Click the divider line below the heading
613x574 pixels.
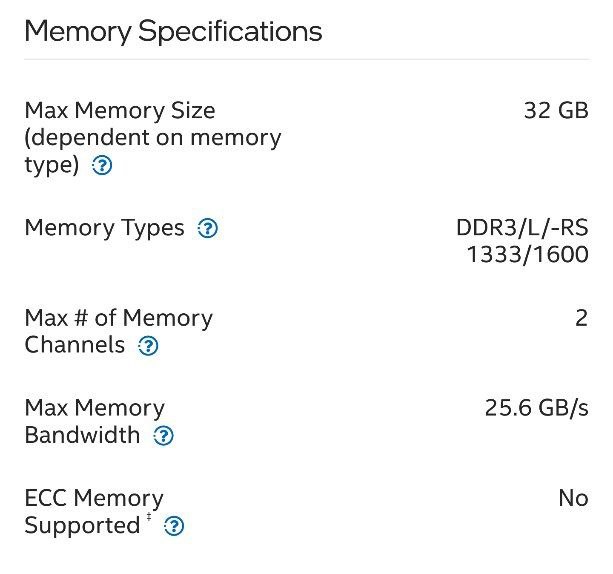(307, 59)
